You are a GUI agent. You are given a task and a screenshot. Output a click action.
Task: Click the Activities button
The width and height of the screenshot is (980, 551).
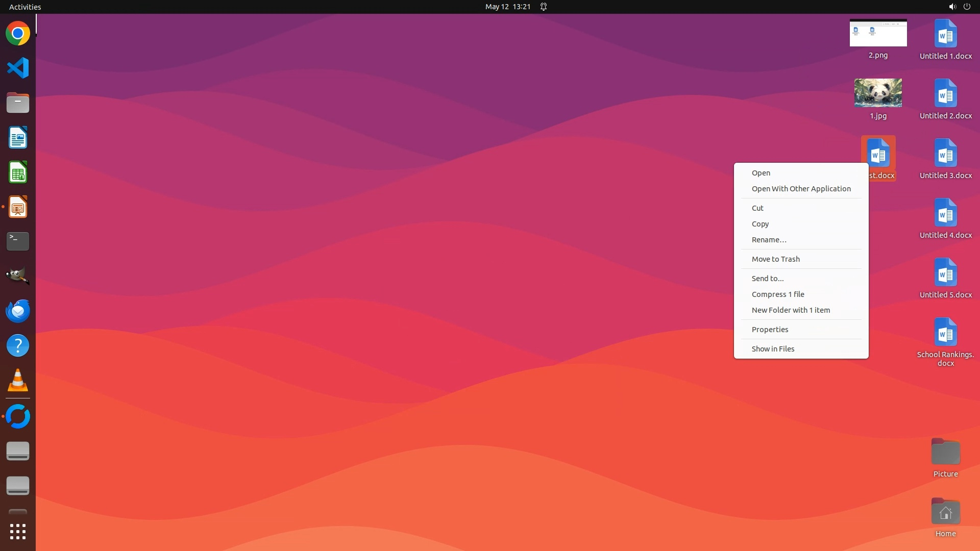(25, 7)
